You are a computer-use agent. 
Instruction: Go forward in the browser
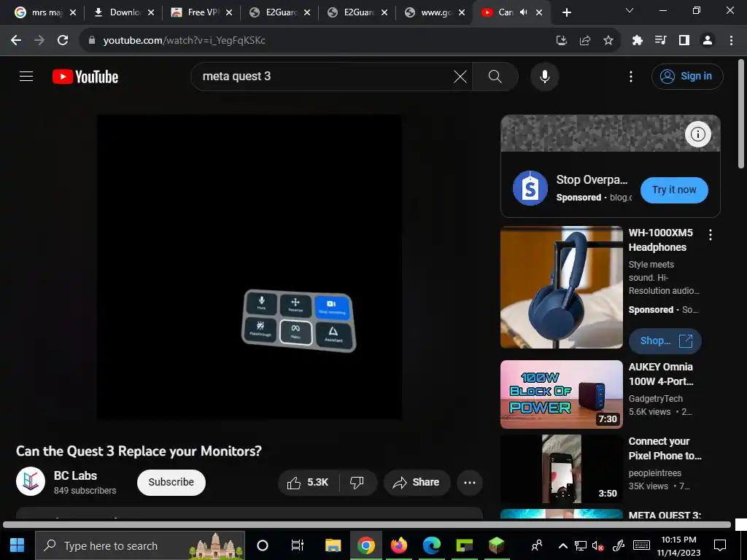pos(39,40)
